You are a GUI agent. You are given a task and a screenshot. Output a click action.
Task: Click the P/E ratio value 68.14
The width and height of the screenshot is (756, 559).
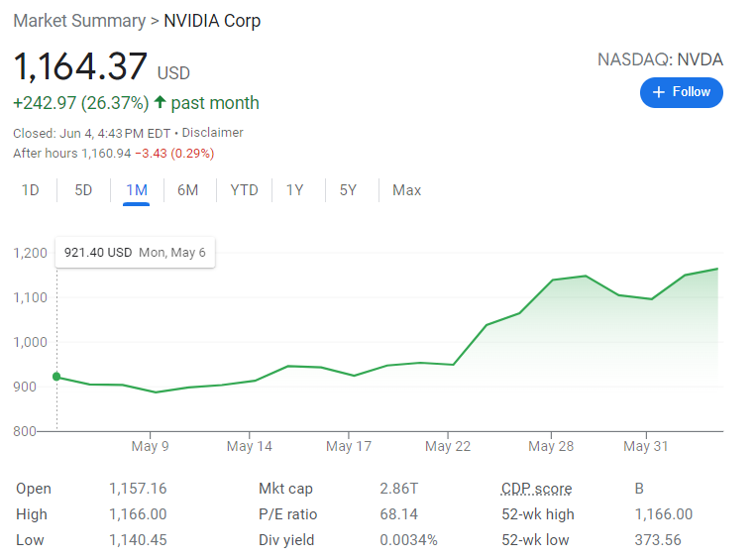pos(398,514)
